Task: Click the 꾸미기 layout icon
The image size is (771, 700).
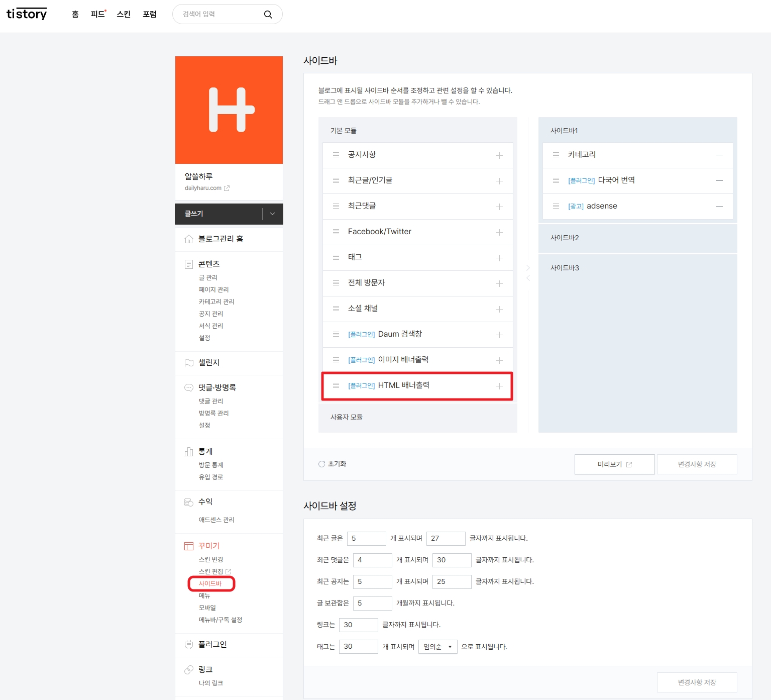Action: 189,546
